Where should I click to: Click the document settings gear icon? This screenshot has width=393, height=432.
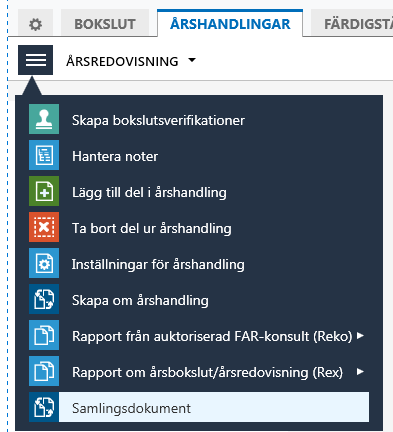coord(44,263)
